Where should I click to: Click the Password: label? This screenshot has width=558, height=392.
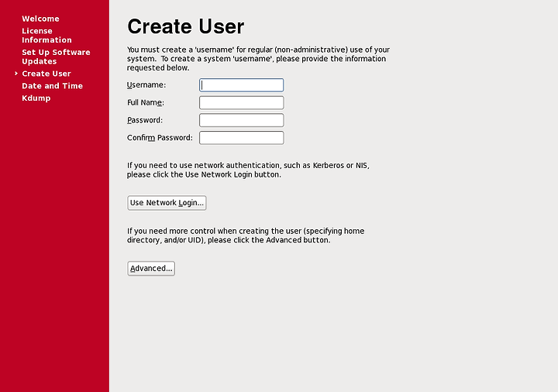(x=145, y=120)
